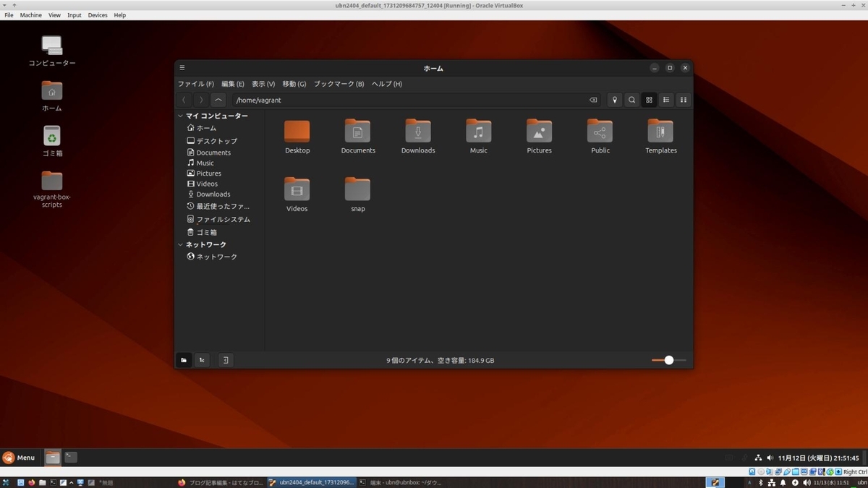Open the ヘルプ(H) menu
Screen dimensions: 868x488
tap(386, 84)
